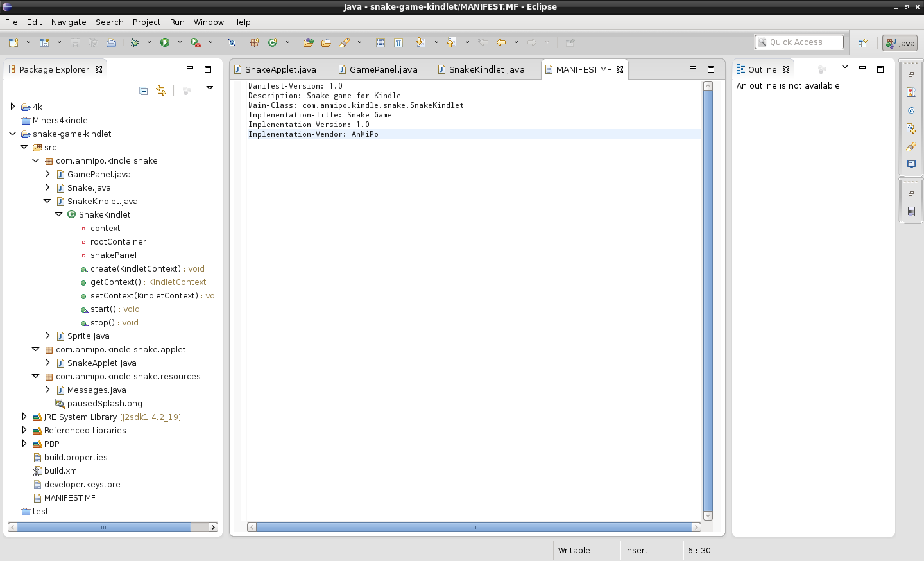924x561 pixels.
Task: Select the Java perspective button
Action: coord(900,43)
